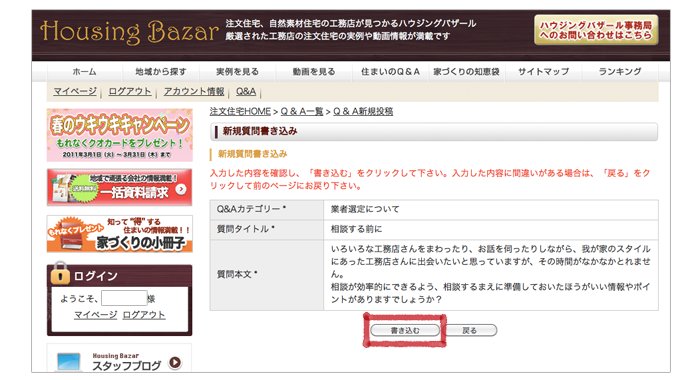
Task: Click the Housing Bazar logo
Action: 129,32
